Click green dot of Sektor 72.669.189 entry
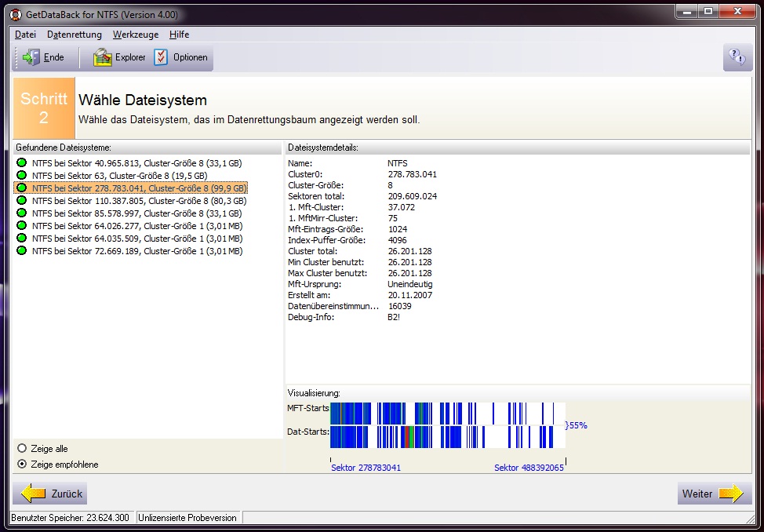The width and height of the screenshot is (764, 532). [x=21, y=250]
